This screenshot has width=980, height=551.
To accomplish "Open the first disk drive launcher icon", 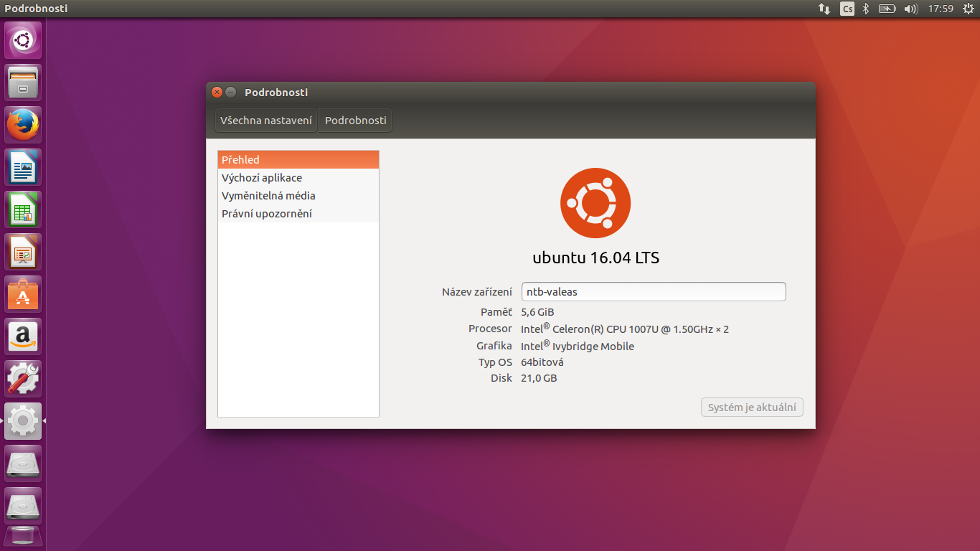I will [x=23, y=463].
